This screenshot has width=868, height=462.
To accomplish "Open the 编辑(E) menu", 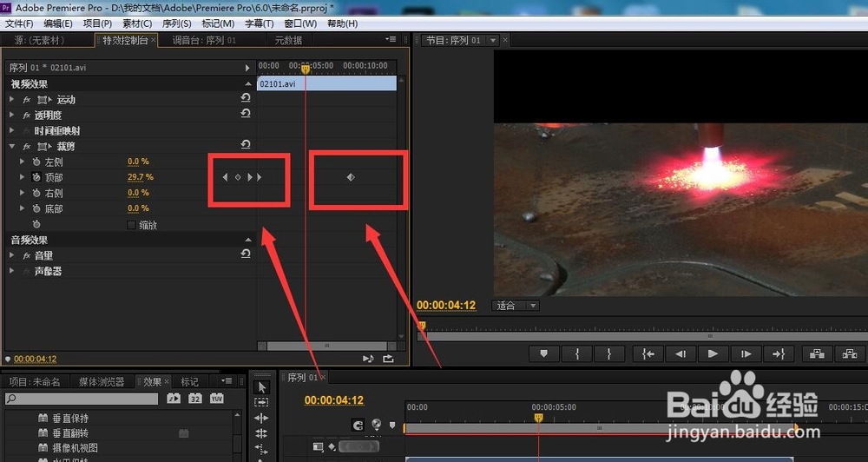I will click(x=58, y=23).
